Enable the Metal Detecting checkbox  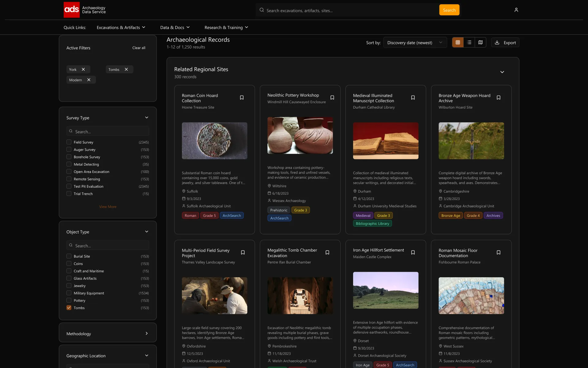click(69, 164)
